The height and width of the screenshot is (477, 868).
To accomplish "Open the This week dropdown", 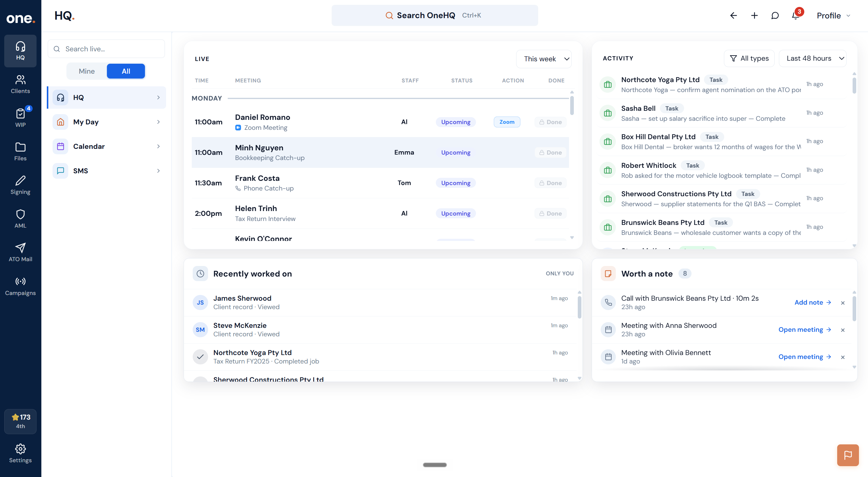I will pyautogui.click(x=544, y=59).
